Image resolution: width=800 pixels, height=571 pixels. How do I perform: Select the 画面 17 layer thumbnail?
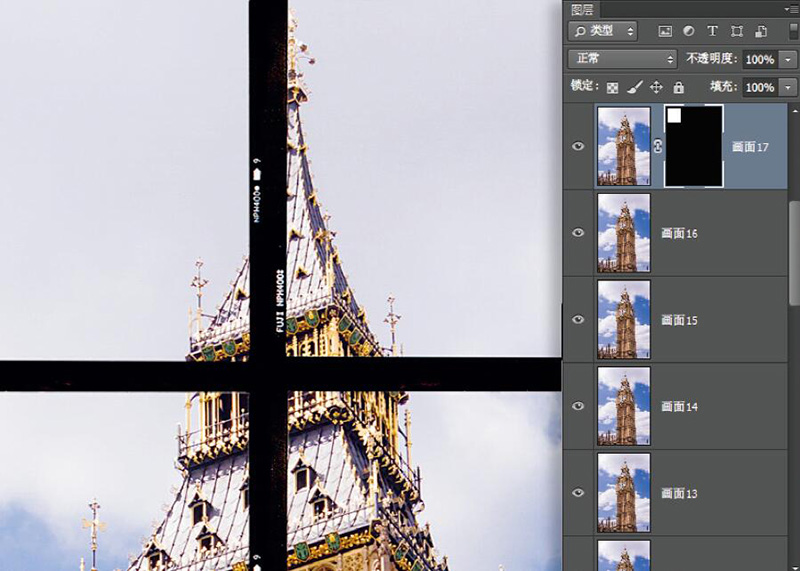[x=623, y=146]
